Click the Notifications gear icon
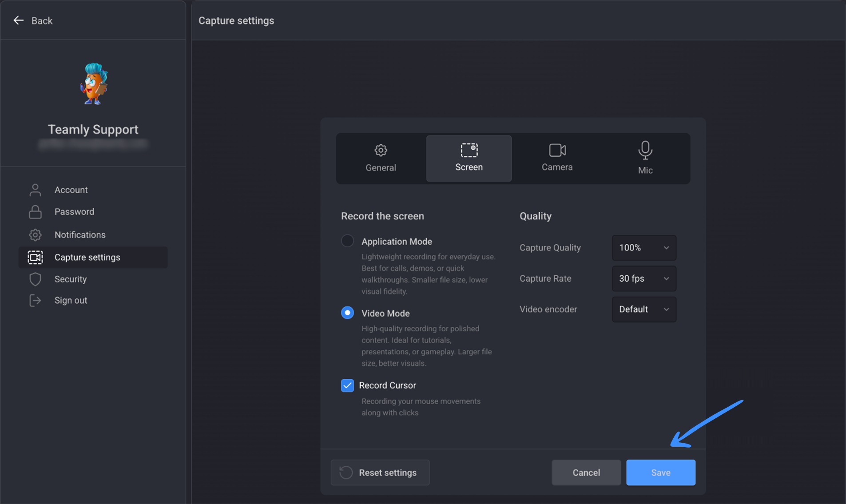Viewport: 846px width, 504px height. click(x=35, y=234)
